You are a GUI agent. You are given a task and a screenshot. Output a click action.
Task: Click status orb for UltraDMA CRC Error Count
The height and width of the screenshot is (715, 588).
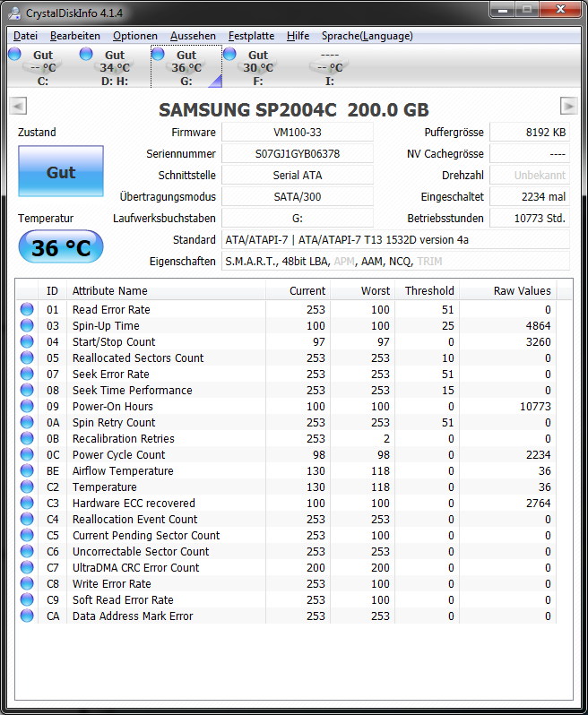coord(27,567)
